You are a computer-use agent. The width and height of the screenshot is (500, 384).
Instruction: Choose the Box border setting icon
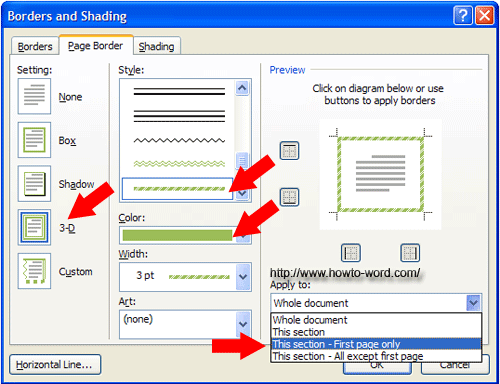(34, 140)
